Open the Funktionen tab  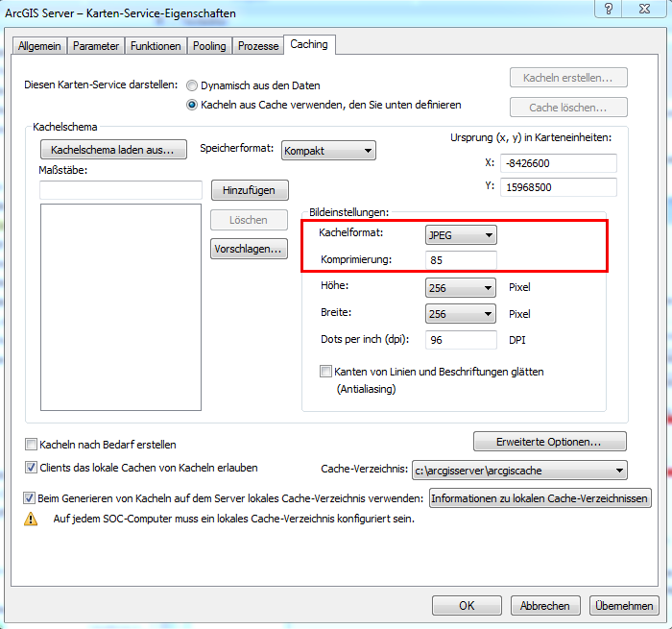tap(156, 46)
